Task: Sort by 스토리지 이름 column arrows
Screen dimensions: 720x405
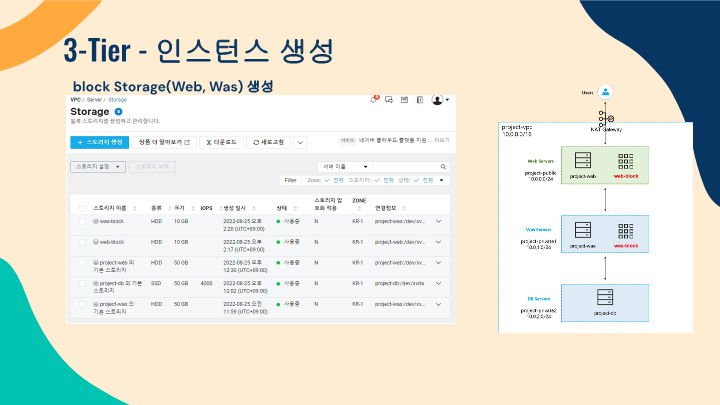Action: click(135, 208)
